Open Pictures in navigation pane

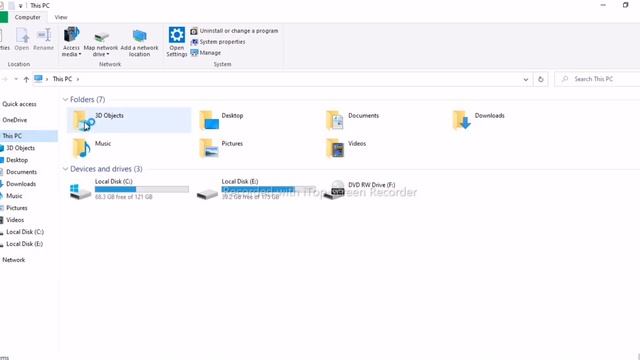[17, 208]
